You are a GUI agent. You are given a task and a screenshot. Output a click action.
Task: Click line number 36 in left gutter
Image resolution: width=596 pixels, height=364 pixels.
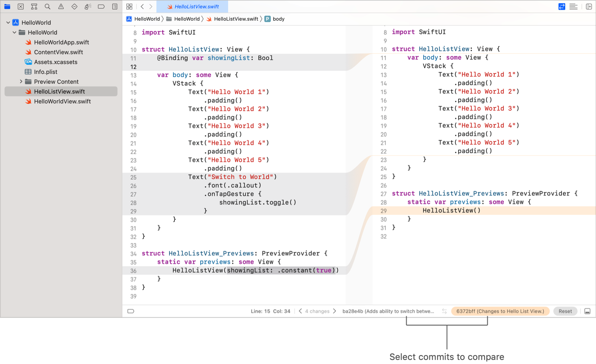coord(133,271)
